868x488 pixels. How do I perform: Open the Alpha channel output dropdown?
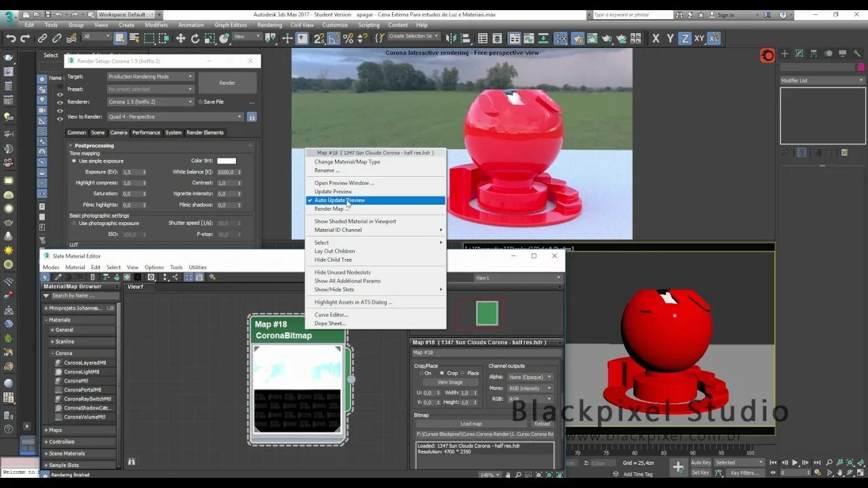pos(530,377)
